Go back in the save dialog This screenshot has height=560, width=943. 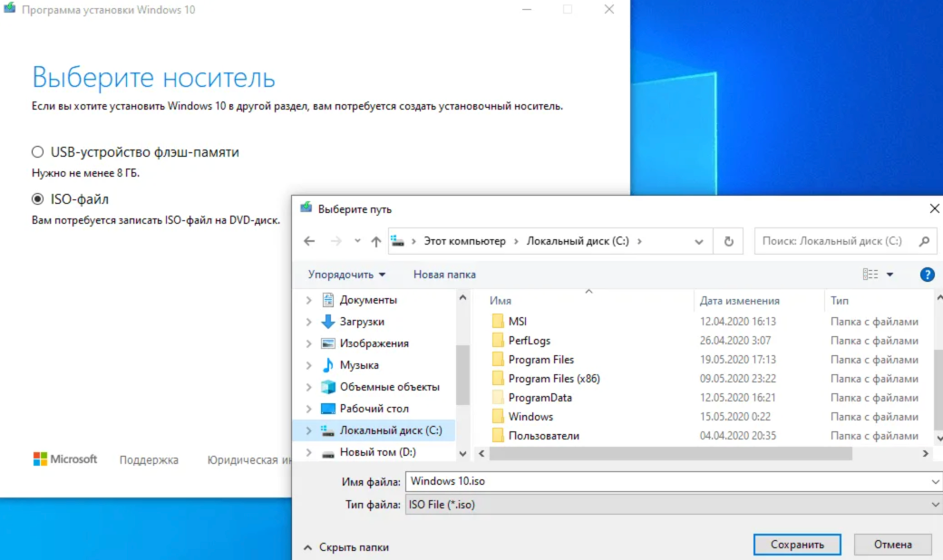click(309, 241)
